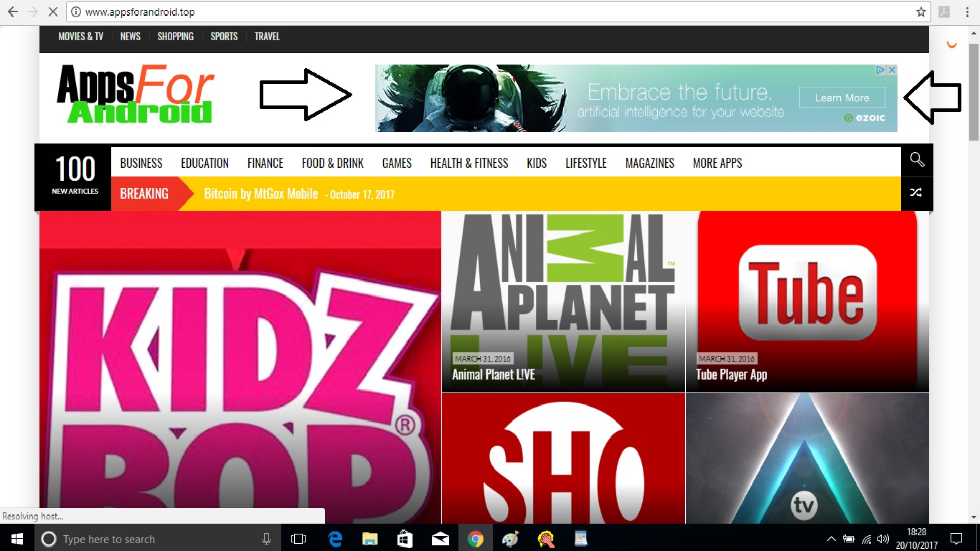Open the Shopping category
Screen dimensions: 980x551
pyautogui.click(x=176, y=37)
